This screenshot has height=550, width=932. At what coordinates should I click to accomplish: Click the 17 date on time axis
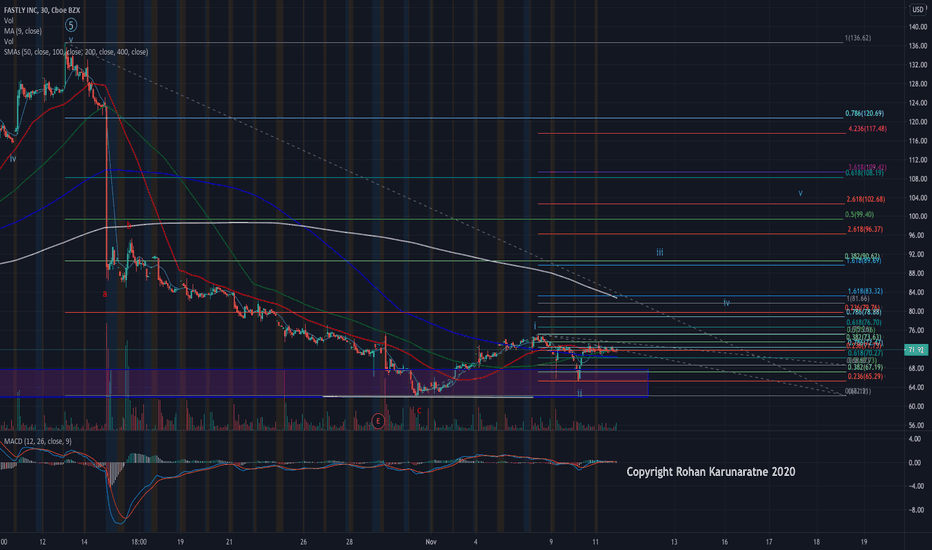pos(769,542)
